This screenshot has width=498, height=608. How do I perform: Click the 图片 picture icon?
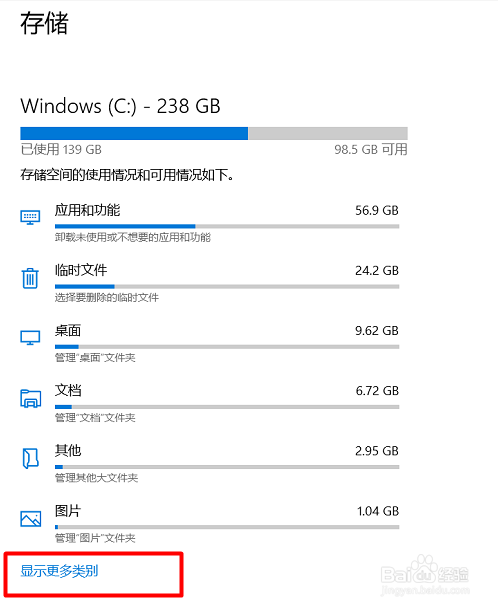pos(30,518)
